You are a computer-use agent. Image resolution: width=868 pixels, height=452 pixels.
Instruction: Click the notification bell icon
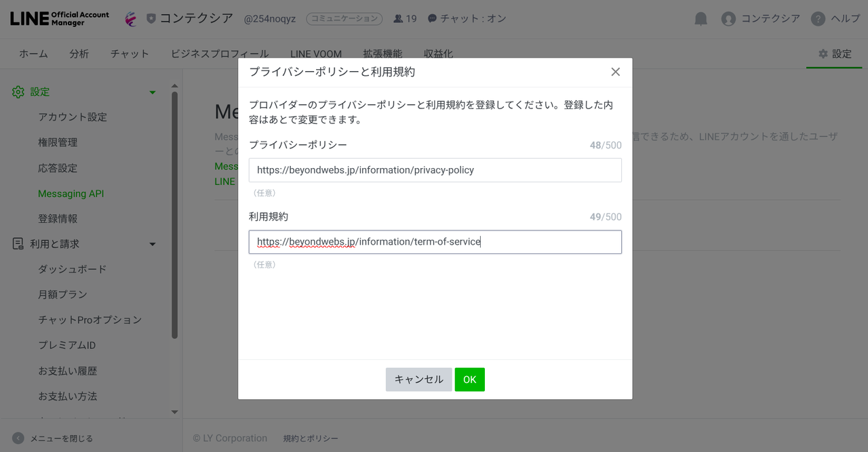pos(701,19)
